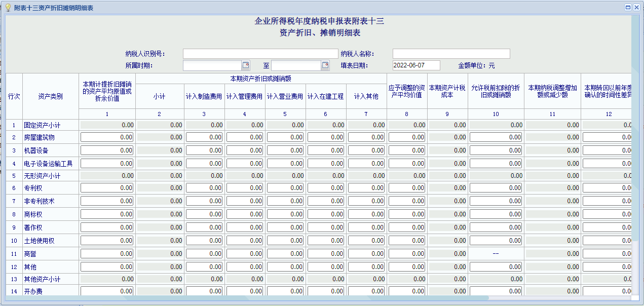Click the 电子设备运输工具 row label

pyautogui.click(x=48, y=164)
